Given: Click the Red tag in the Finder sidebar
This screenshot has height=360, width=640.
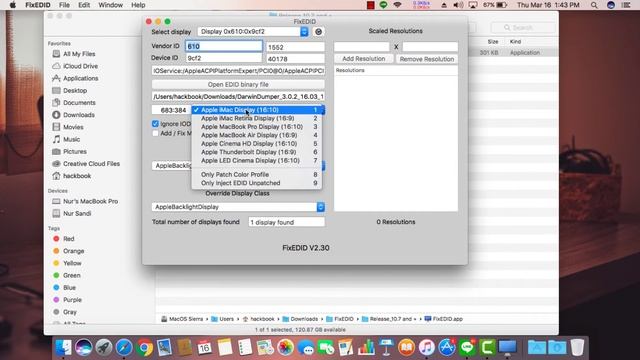Looking at the screenshot, I should (69, 239).
